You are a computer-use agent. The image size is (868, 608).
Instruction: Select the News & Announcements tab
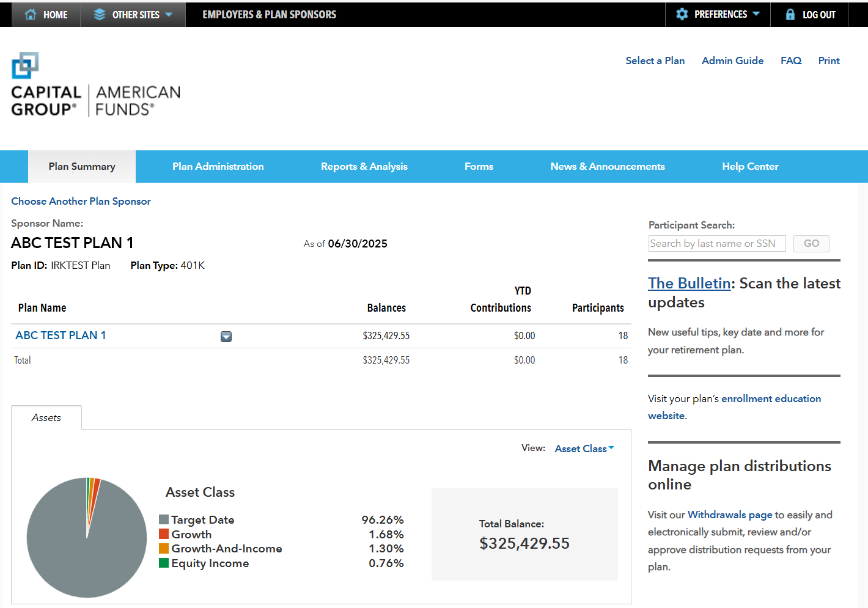(x=608, y=166)
